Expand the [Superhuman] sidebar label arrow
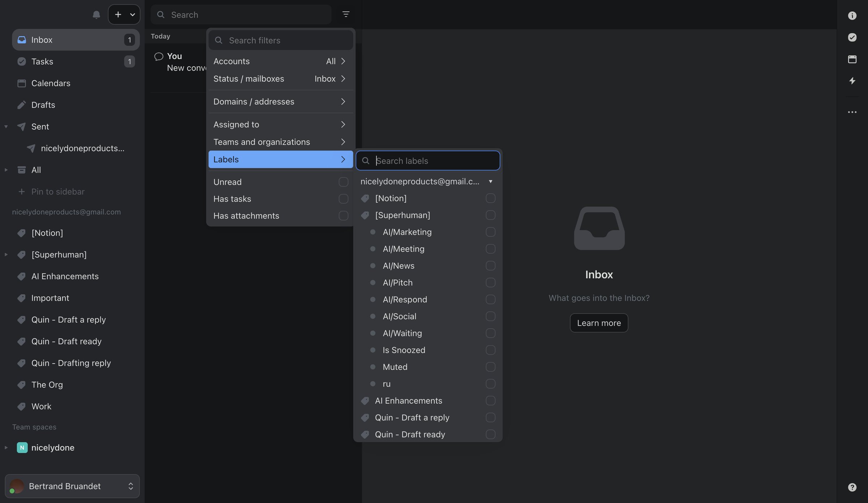This screenshot has width=868, height=503. (6, 255)
